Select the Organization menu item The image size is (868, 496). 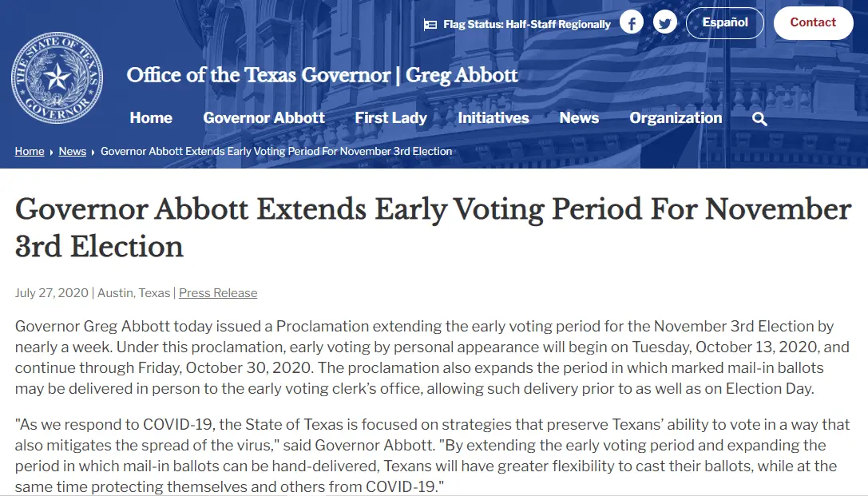676,118
